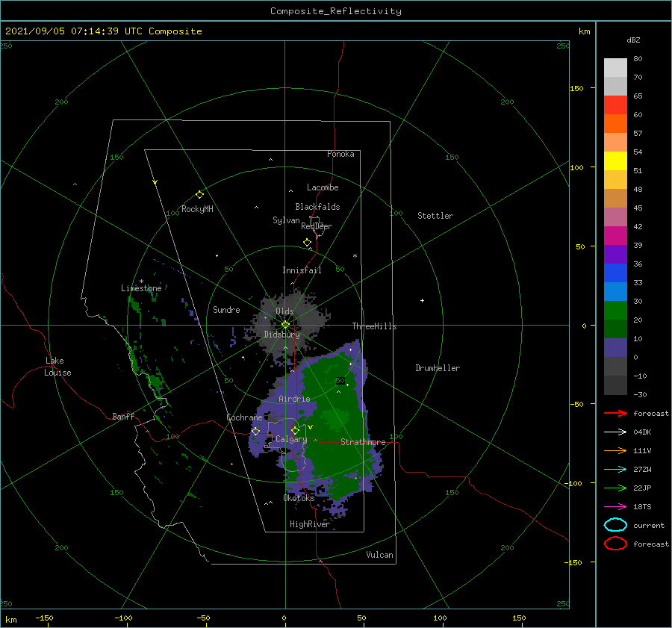The width and height of the screenshot is (672, 628).
Task: Click the km unit label at top-right
Action: pyautogui.click(x=585, y=31)
